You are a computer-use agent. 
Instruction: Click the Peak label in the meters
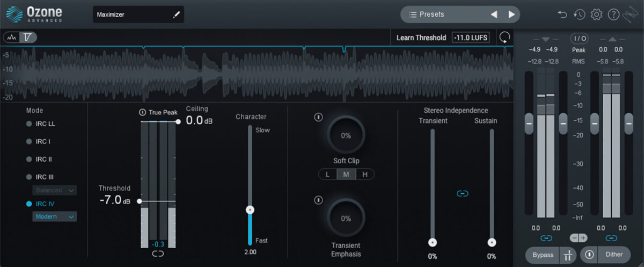coord(579,50)
